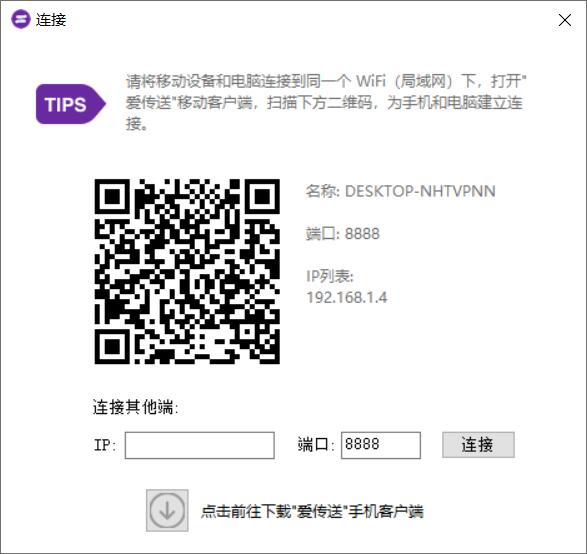Screen dimensions: 587x554
Task: Click the purple app logo in title bar
Action: coord(21,19)
